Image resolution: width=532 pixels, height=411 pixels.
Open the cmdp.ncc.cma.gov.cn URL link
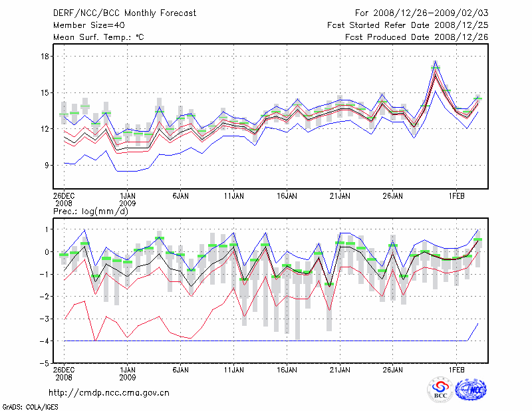(x=109, y=392)
